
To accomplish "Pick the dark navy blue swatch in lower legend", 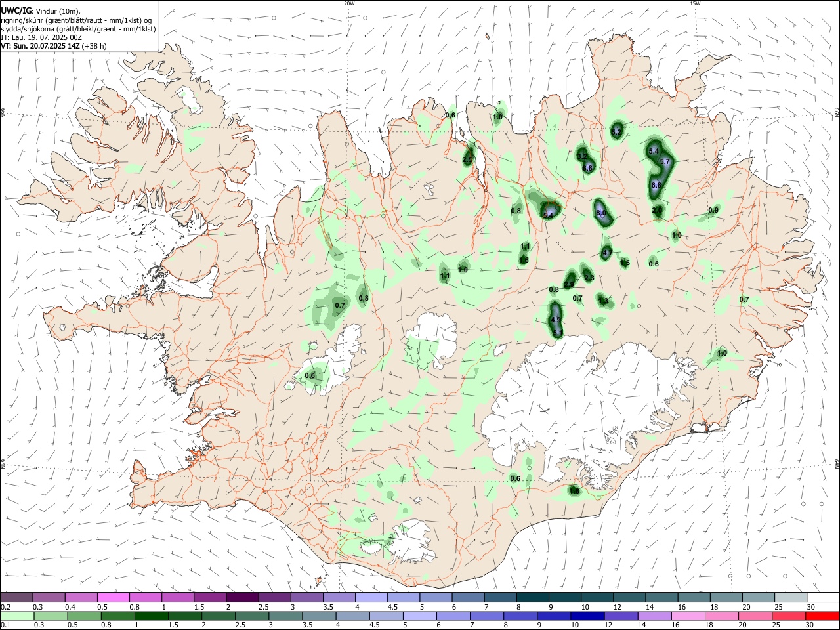I will point(587,616).
